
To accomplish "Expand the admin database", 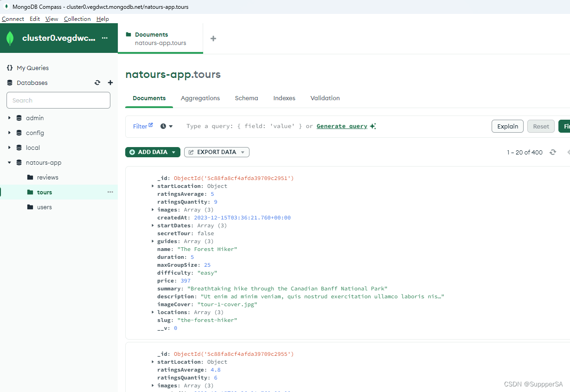I will coord(9,118).
